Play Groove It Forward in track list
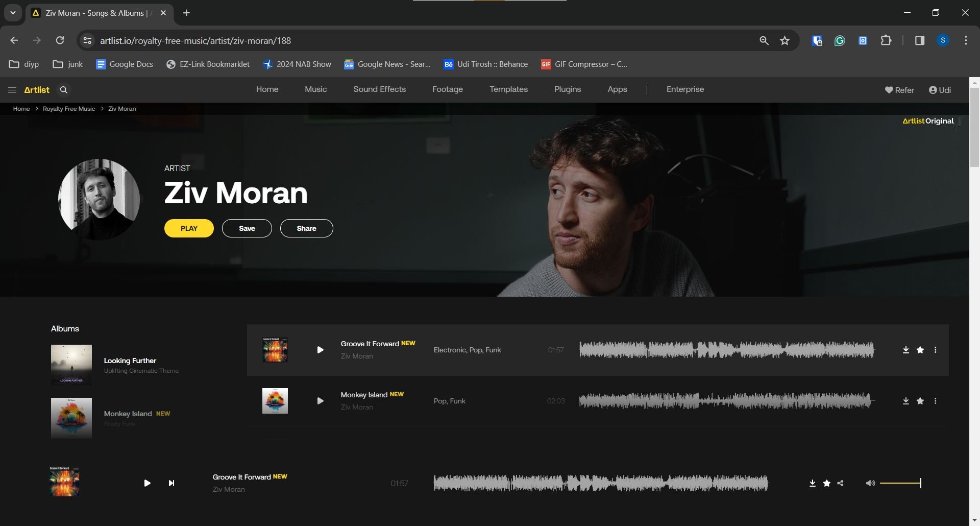Screen dimensions: 980x526 [320, 350]
